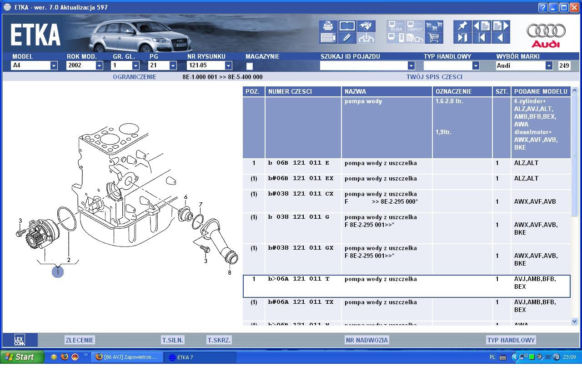
Task: Click the OGRANICZENIE label
Action: 135,77
